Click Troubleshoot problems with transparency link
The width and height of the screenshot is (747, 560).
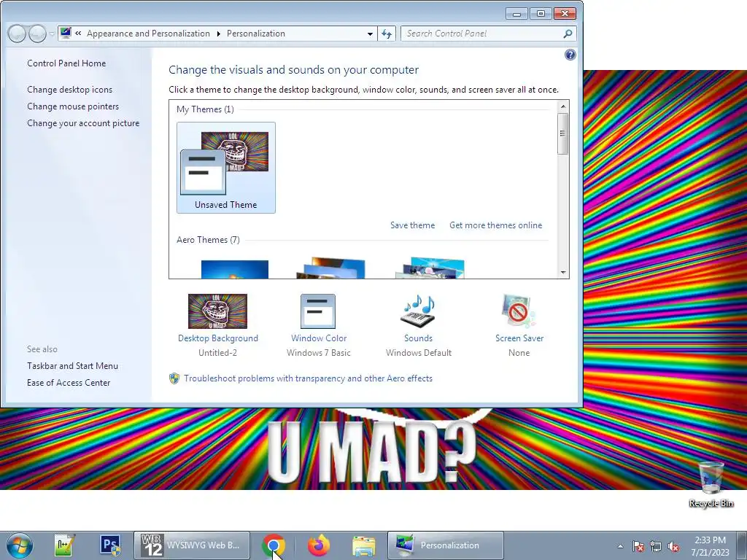[x=309, y=378]
